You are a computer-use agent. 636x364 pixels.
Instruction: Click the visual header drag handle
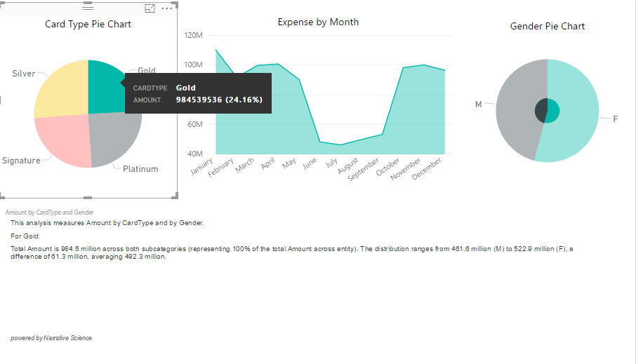point(88,8)
